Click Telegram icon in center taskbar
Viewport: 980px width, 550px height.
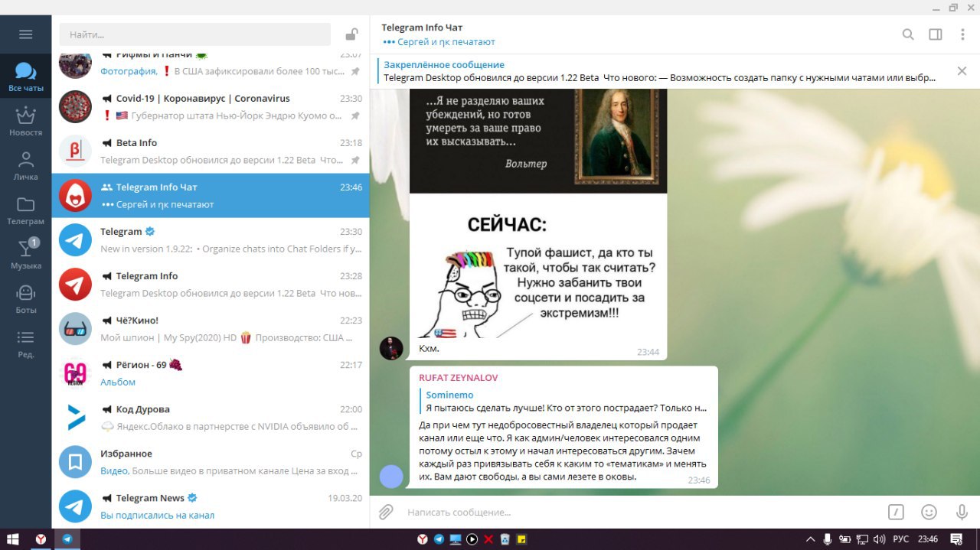(x=439, y=539)
